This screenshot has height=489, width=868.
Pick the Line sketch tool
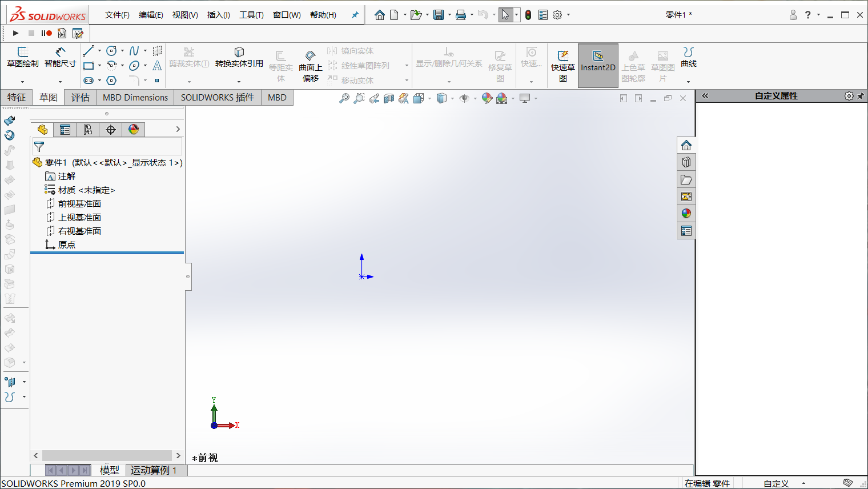tap(88, 51)
